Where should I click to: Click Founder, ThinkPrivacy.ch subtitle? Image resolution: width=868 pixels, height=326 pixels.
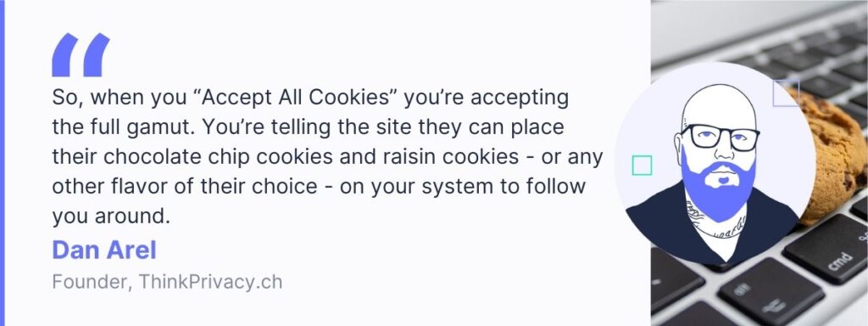(167, 282)
